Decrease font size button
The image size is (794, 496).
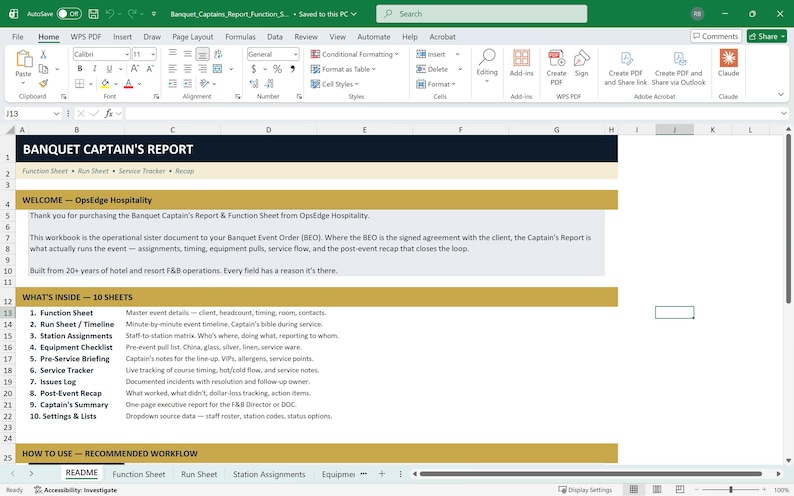coord(150,69)
